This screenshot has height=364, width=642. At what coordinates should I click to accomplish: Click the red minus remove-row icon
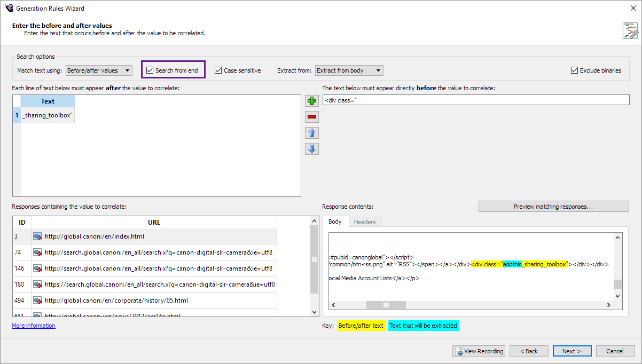[312, 117]
